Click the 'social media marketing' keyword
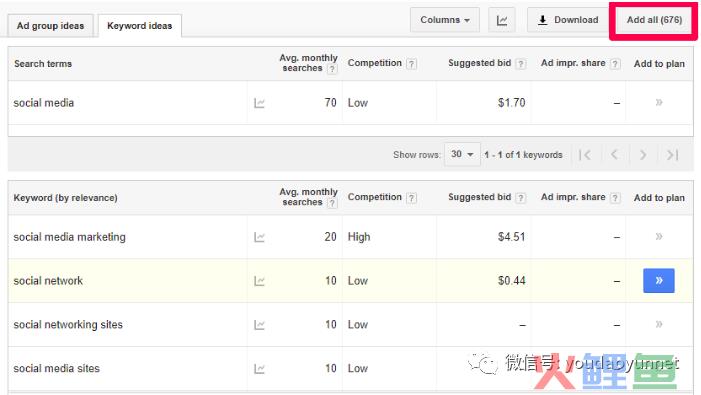This screenshot has height=395, width=701. click(x=69, y=237)
